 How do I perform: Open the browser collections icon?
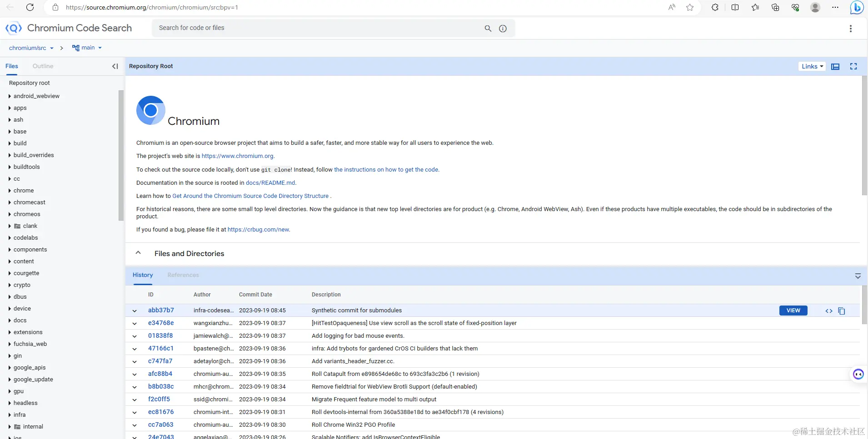[x=775, y=7]
